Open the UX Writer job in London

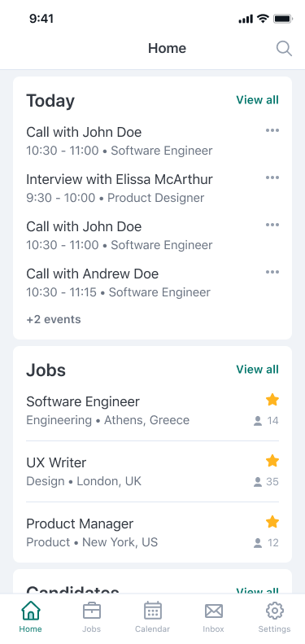coord(152,471)
